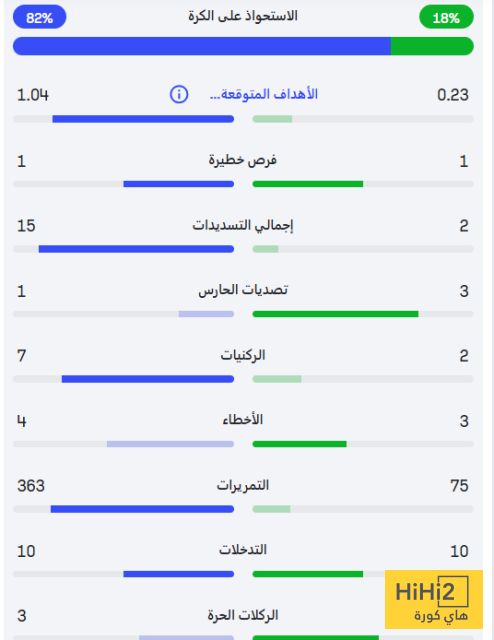Click the التمريرات stat label
The image size is (494, 640).
[243, 485]
